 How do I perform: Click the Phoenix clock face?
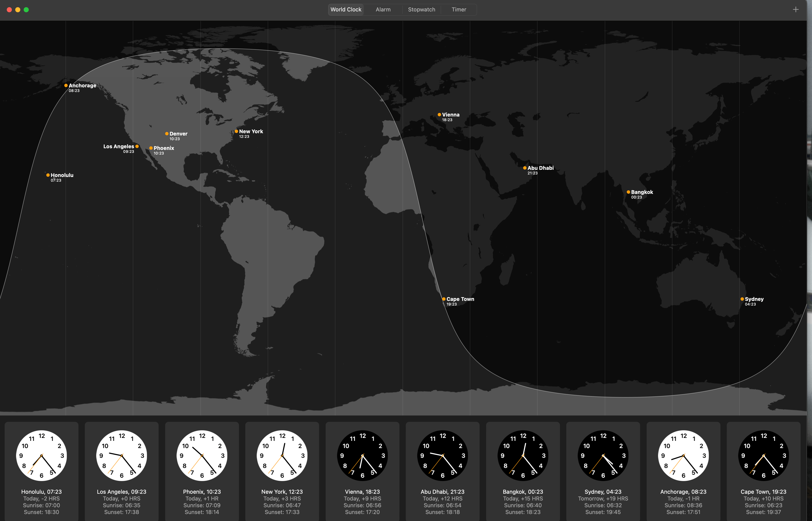(x=202, y=456)
